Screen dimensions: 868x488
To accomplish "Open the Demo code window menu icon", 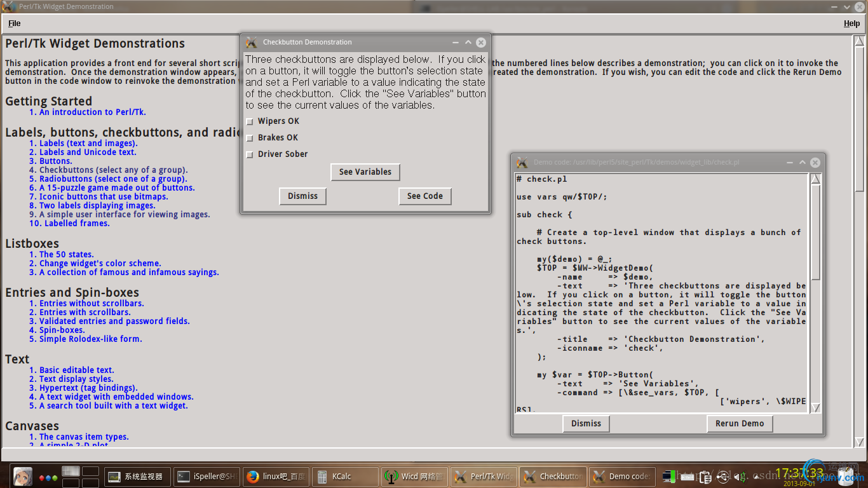I will 522,163.
